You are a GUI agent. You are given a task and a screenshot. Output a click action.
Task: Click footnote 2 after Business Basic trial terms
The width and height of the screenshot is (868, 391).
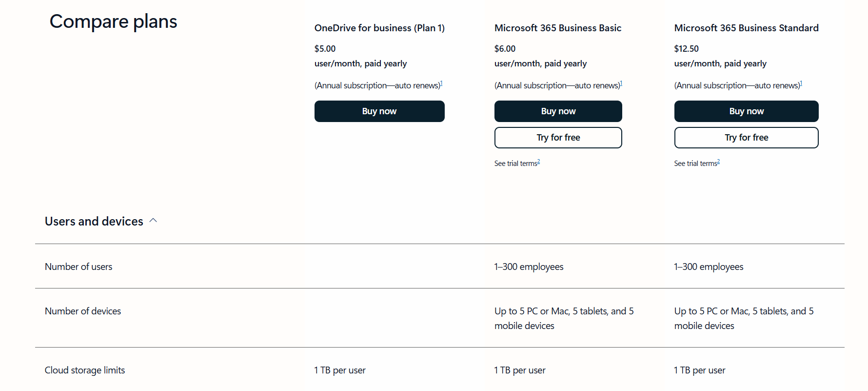point(539,161)
